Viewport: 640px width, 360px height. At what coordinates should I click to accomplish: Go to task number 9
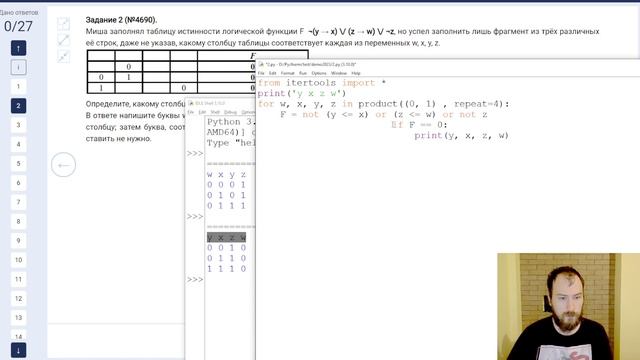(18, 240)
